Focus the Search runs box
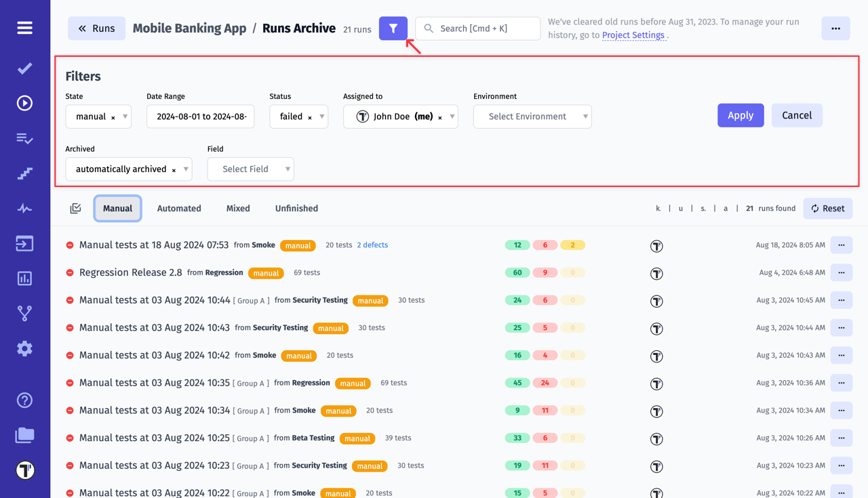Viewport: 868px width, 498px height. pyautogui.click(x=478, y=28)
